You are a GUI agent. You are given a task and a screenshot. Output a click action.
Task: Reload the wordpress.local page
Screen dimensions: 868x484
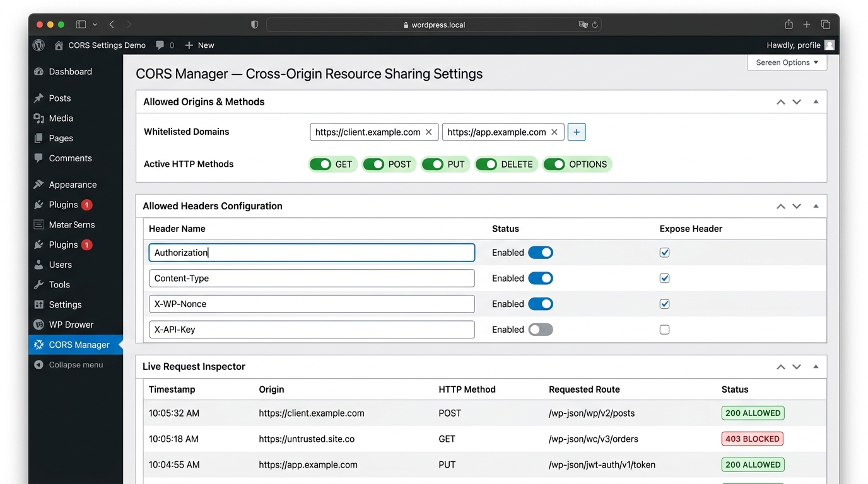594,25
